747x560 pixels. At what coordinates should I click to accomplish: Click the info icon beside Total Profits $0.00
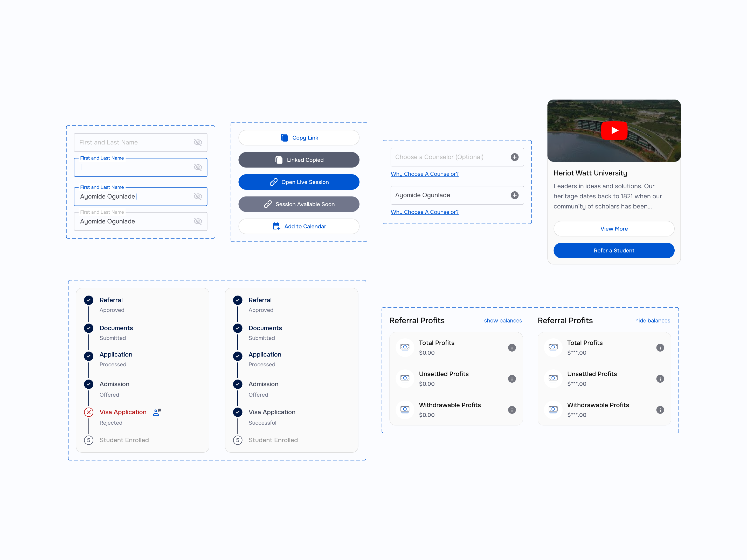[512, 348]
